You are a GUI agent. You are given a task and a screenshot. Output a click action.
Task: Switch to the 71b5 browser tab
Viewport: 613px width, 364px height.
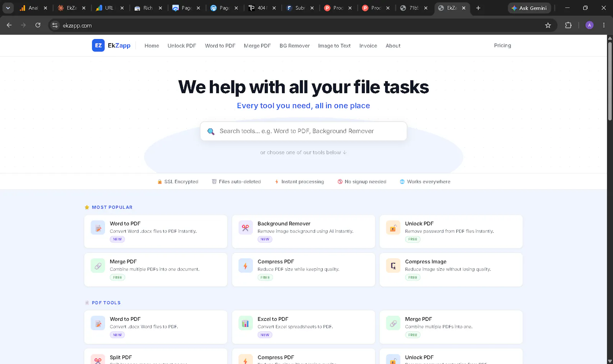[414, 8]
